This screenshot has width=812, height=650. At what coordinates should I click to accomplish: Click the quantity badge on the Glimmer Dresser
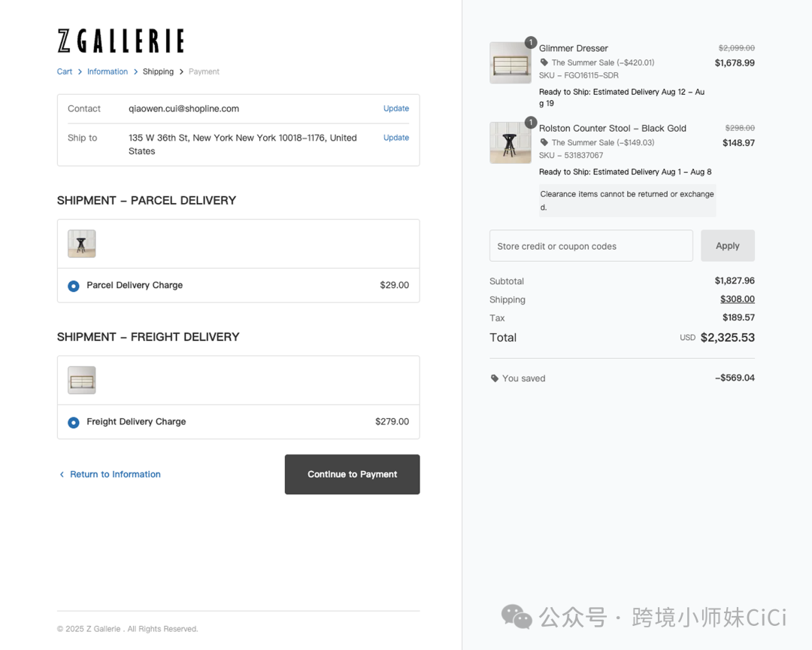(x=531, y=43)
